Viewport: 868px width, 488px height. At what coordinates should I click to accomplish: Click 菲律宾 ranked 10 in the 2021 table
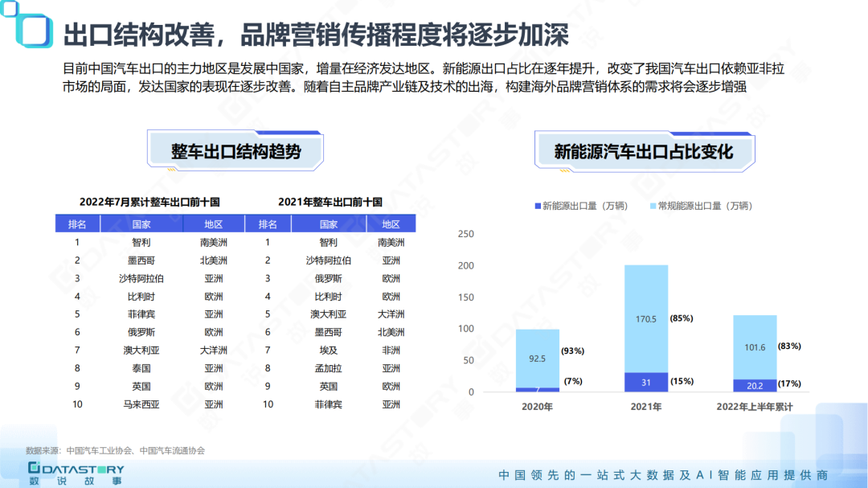pyautogui.click(x=328, y=404)
